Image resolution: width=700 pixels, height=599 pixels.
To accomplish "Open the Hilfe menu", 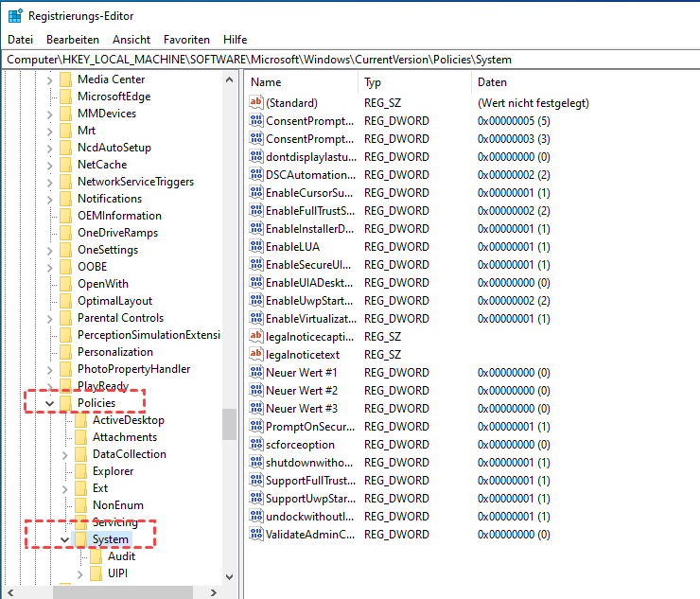I will (235, 40).
